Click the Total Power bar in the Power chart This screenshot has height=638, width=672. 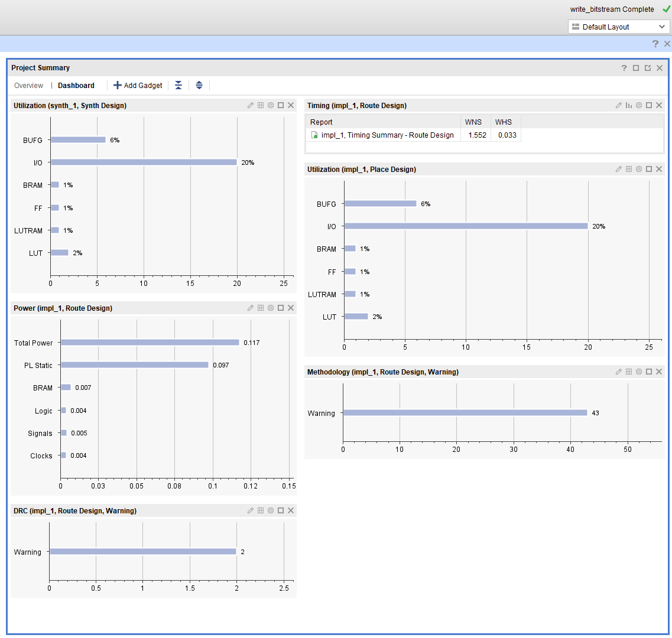pos(150,343)
